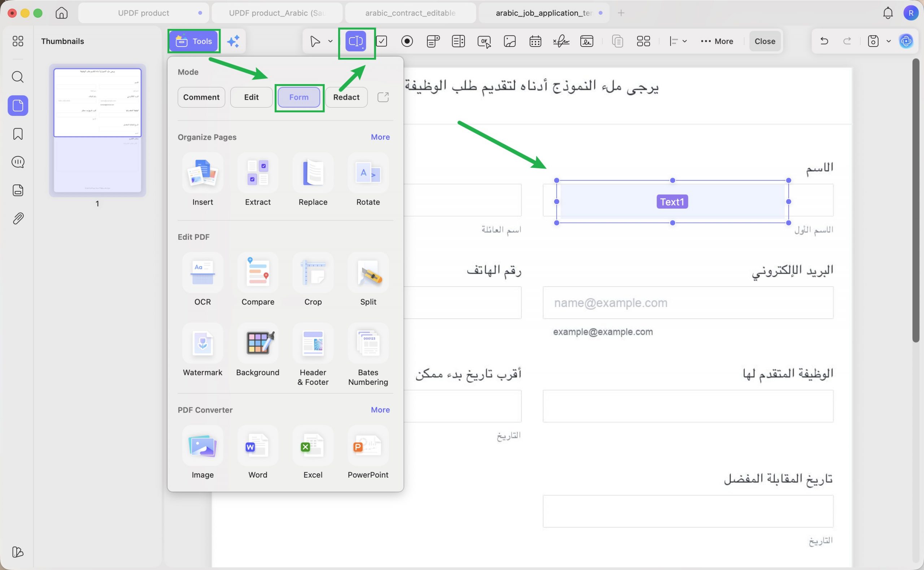Switch to Redact mode
This screenshot has height=570, width=924.
click(x=346, y=97)
